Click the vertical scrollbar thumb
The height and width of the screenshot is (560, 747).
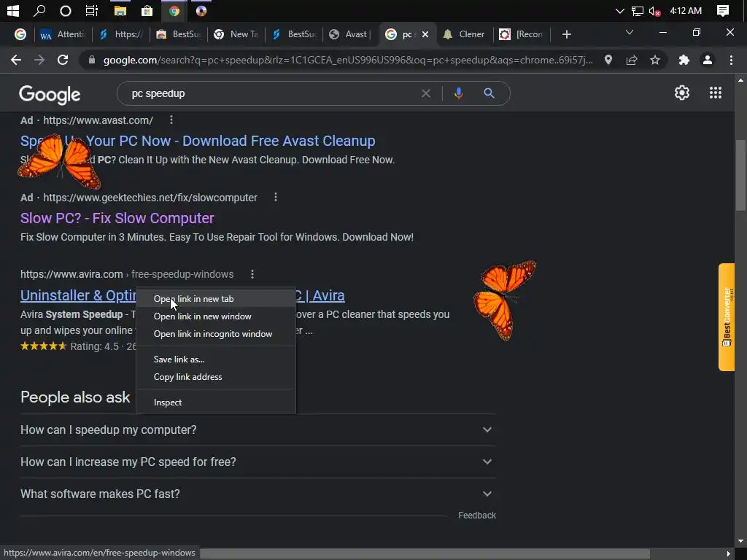(740, 175)
